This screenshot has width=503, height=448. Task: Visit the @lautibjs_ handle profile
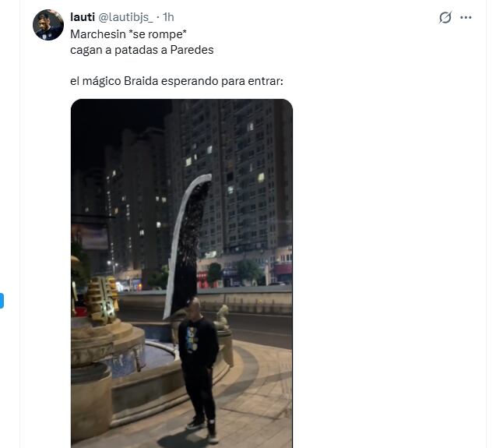pos(125,17)
